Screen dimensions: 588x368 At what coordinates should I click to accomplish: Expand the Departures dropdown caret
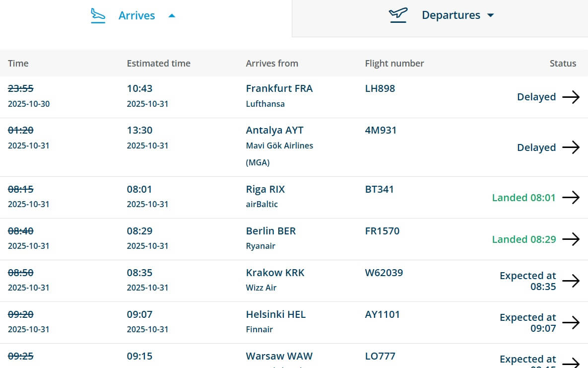pyautogui.click(x=491, y=15)
